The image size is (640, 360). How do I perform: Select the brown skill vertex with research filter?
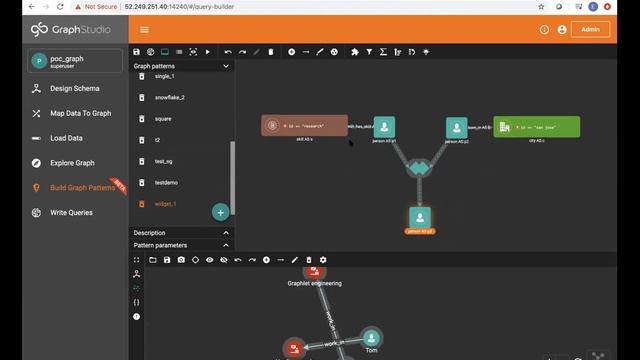[304, 126]
